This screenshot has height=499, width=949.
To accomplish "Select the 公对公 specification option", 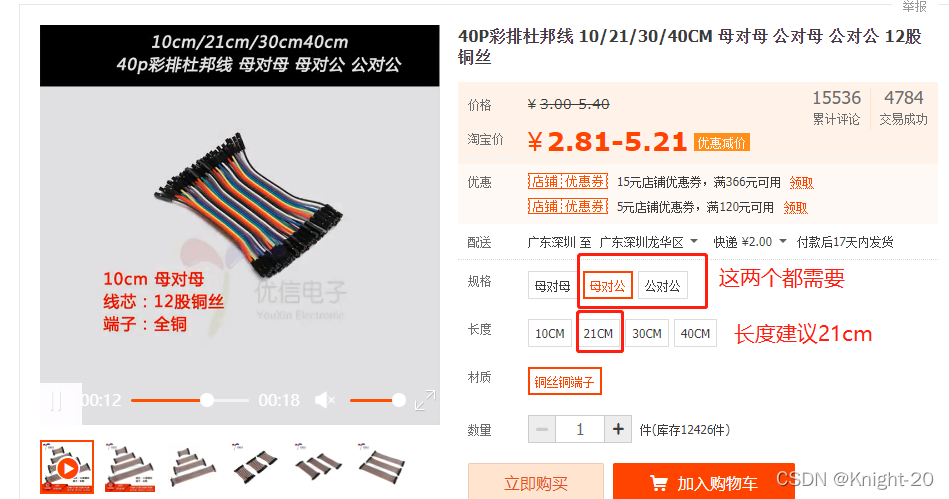I will coord(662,286).
